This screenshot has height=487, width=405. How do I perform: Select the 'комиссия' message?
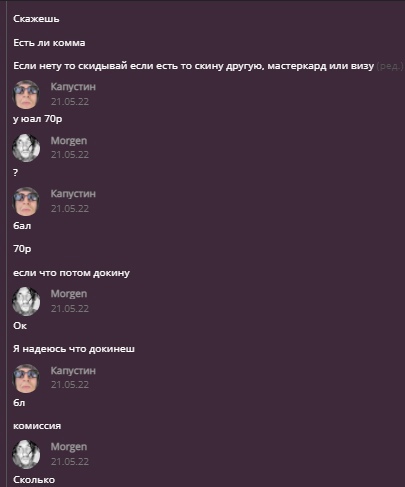click(x=37, y=426)
